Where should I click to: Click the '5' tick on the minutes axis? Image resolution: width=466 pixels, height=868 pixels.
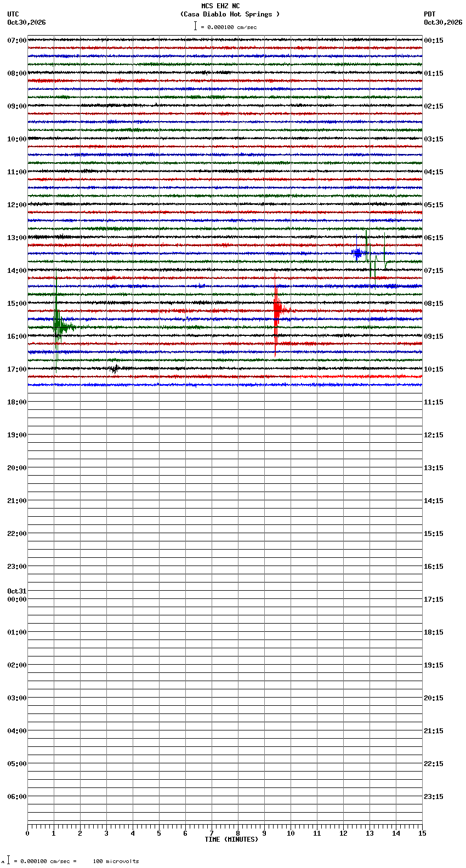click(159, 833)
